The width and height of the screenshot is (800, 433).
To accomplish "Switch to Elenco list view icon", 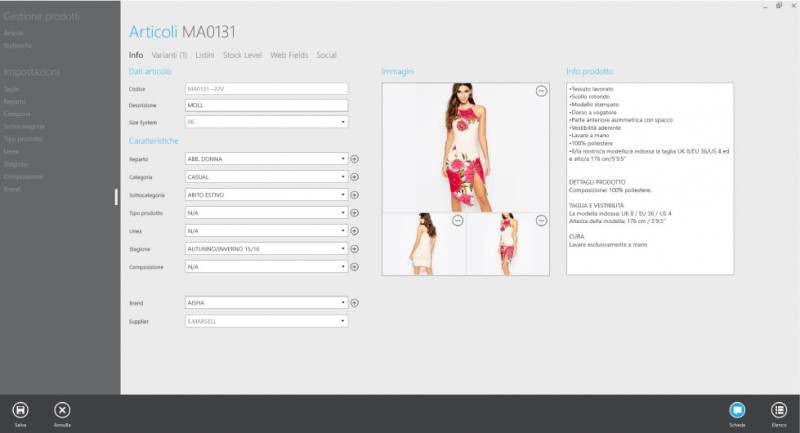I will coord(779,410).
